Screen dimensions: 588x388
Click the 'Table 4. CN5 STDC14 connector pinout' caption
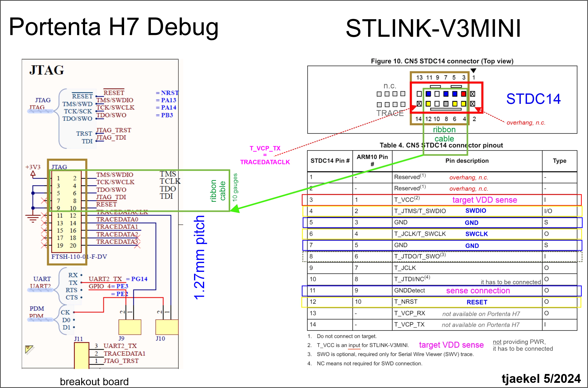[x=441, y=145]
